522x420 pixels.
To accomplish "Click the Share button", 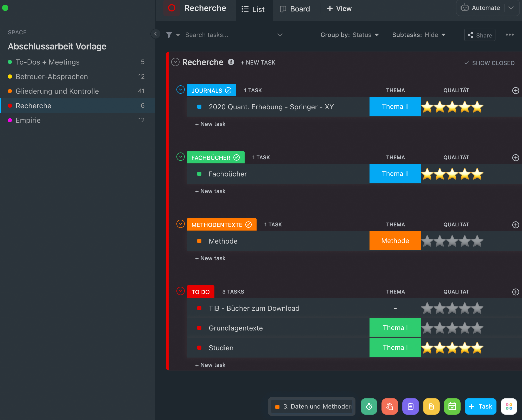I will (480, 35).
